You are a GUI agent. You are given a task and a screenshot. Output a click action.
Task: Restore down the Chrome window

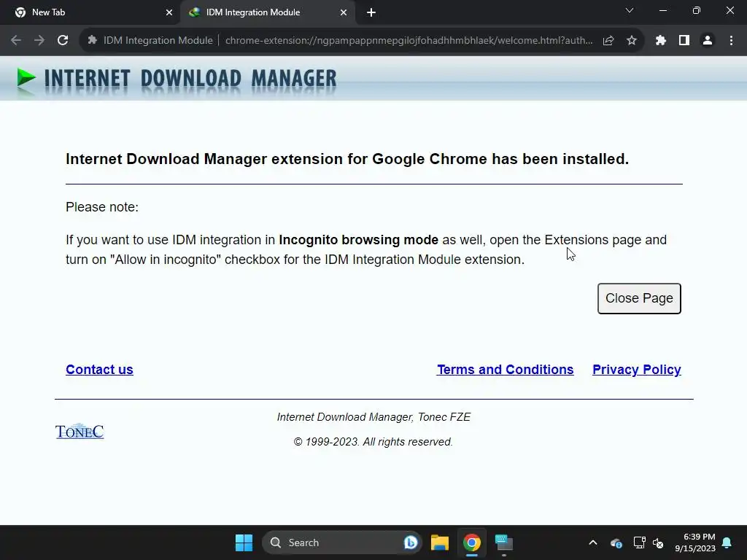coord(697,10)
